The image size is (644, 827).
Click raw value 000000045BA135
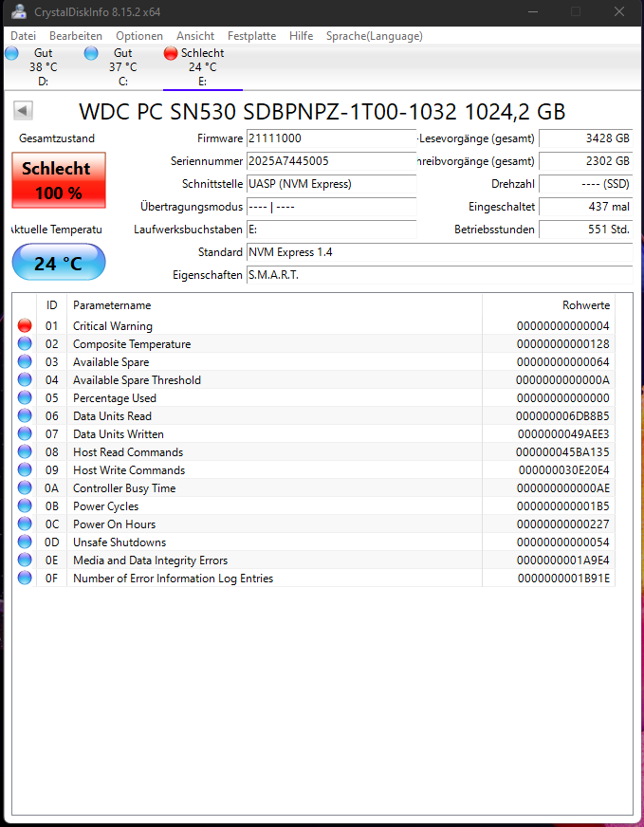(562, 452)
